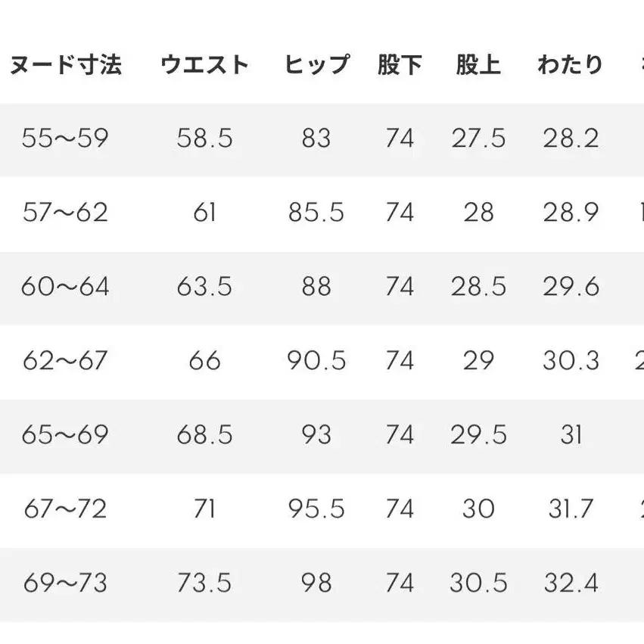Click the 32.4 わたり value

tap(571, 583)
